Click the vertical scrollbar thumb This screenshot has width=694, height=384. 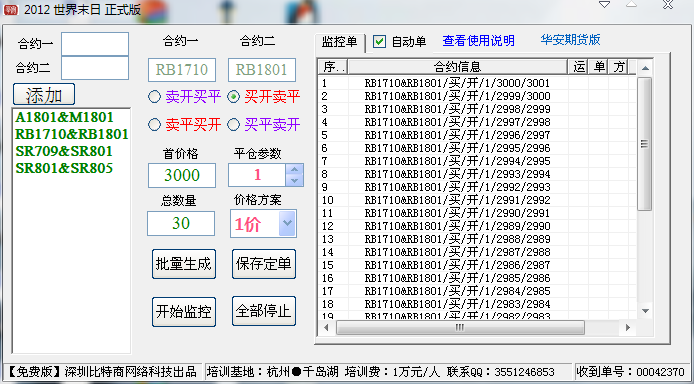[x=645, y=144]
